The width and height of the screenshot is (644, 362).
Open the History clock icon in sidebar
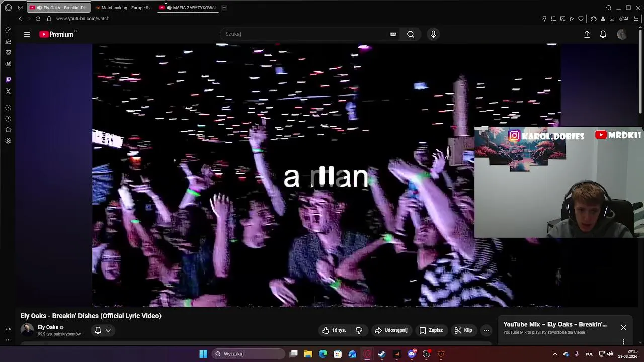tap(8, 119)
